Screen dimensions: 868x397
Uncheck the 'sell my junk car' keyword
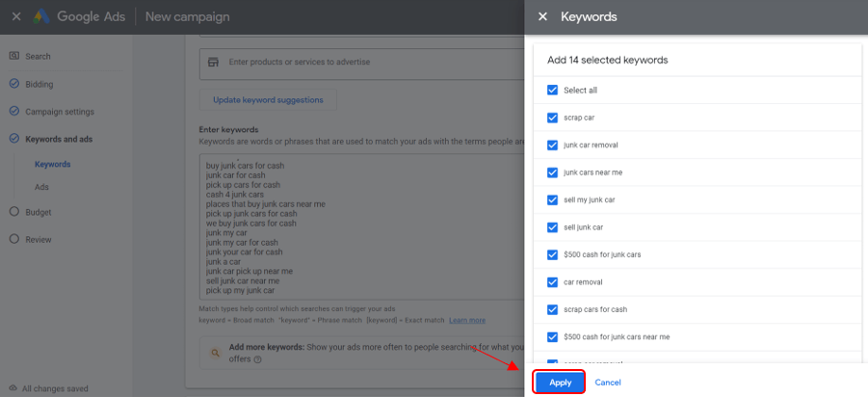click(x=552, y=199)
